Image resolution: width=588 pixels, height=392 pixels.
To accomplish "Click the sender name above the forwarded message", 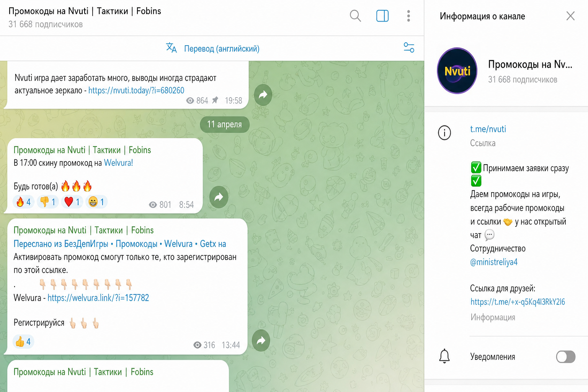I will coord(83,230).
